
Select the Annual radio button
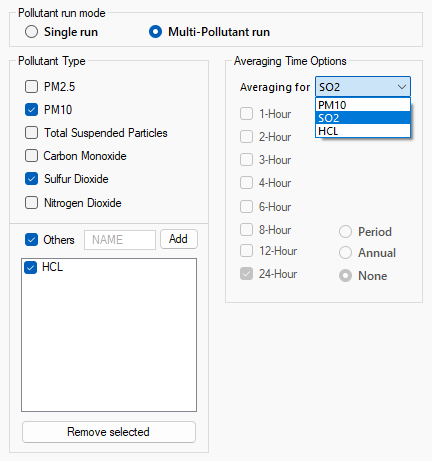click(345, 253)
